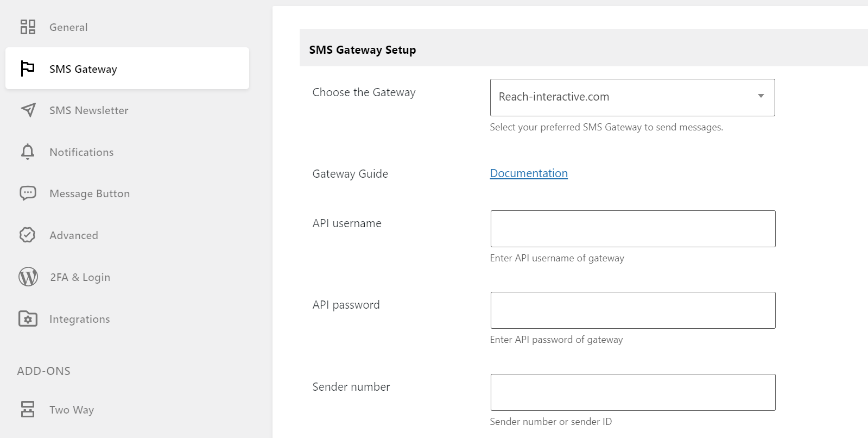Click the Message Button chat bubble icon

pyautogui.click(x=28, y=193)
